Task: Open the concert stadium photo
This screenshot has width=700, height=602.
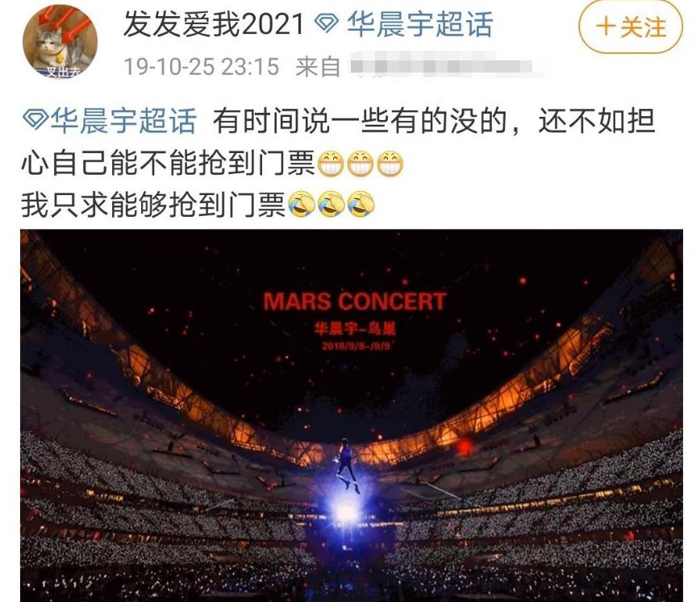Action: tap(352, 416)
